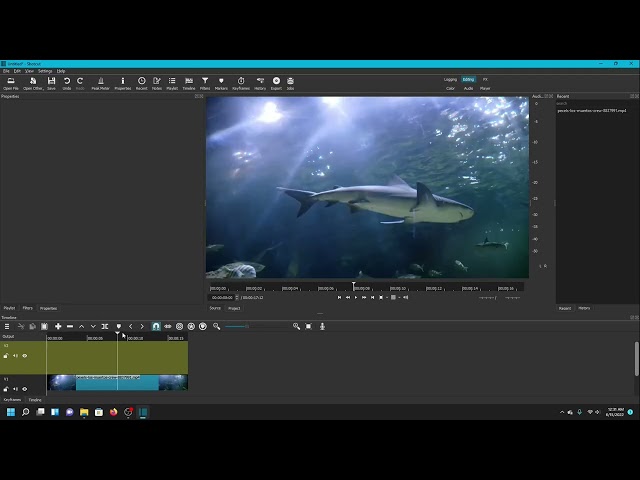Image resolution: width=640 pixels, height=480 pixels.
Task: Toggle Ripple All Tracks
Action: [x=191, y=326]
